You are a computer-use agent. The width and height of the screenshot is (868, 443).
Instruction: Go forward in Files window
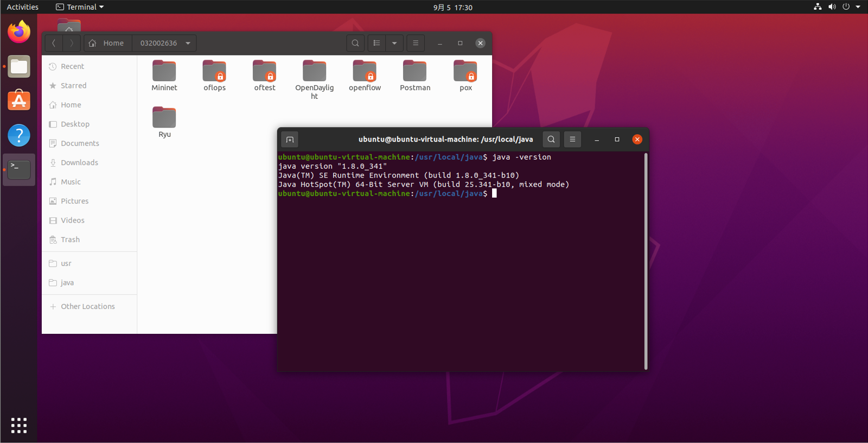tap(72, 43)
